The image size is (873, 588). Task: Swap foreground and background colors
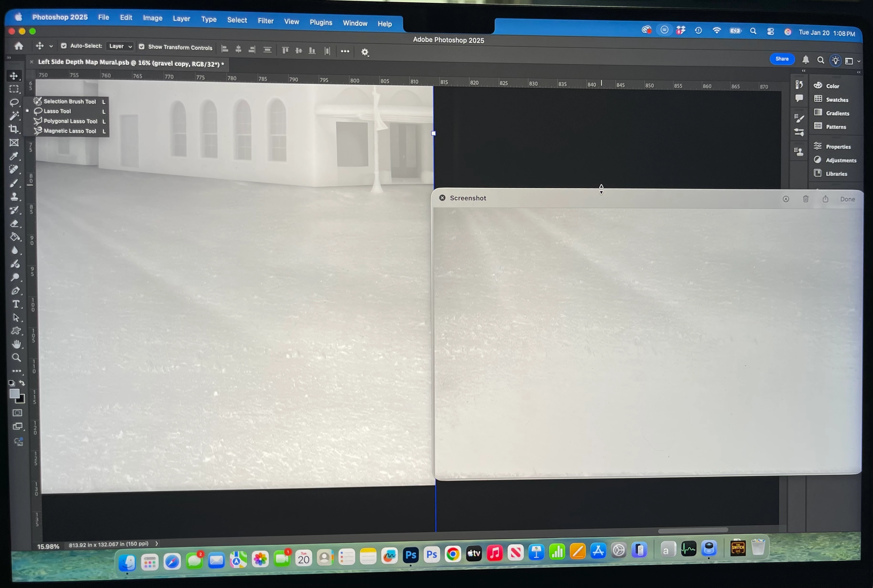[22, 383]
